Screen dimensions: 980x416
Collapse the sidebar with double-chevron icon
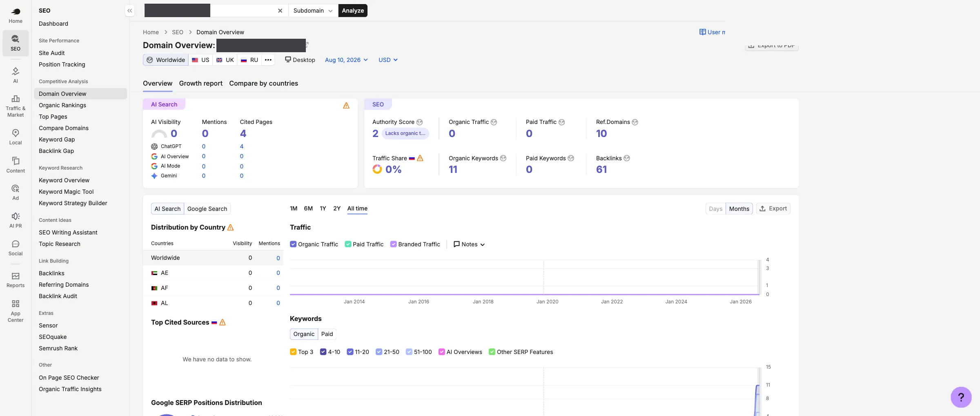pos(129,11)
